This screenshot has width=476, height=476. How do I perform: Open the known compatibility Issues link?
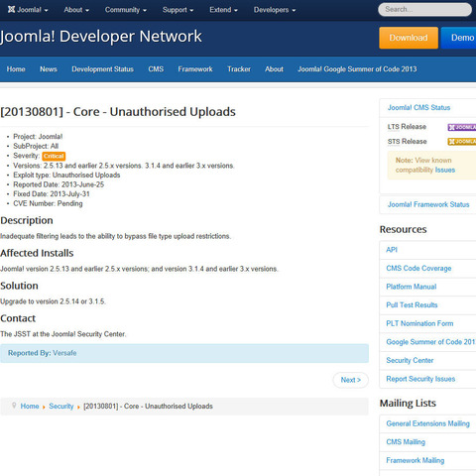445,170
